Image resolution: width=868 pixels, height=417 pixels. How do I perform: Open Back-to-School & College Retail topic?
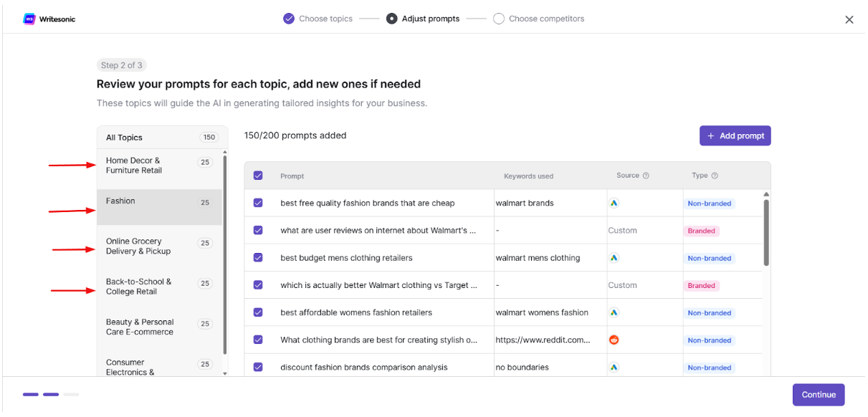click(x=159, y=287)
